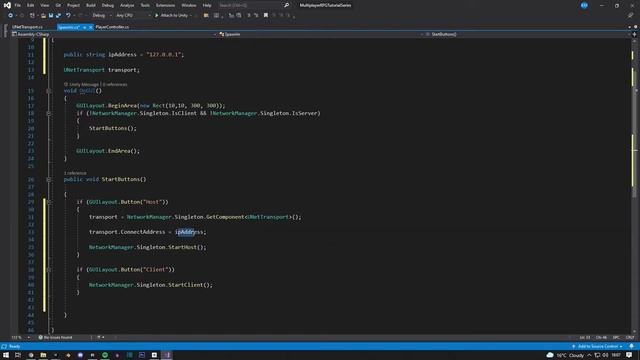Open the Git menu

click(x=58, y=5)
